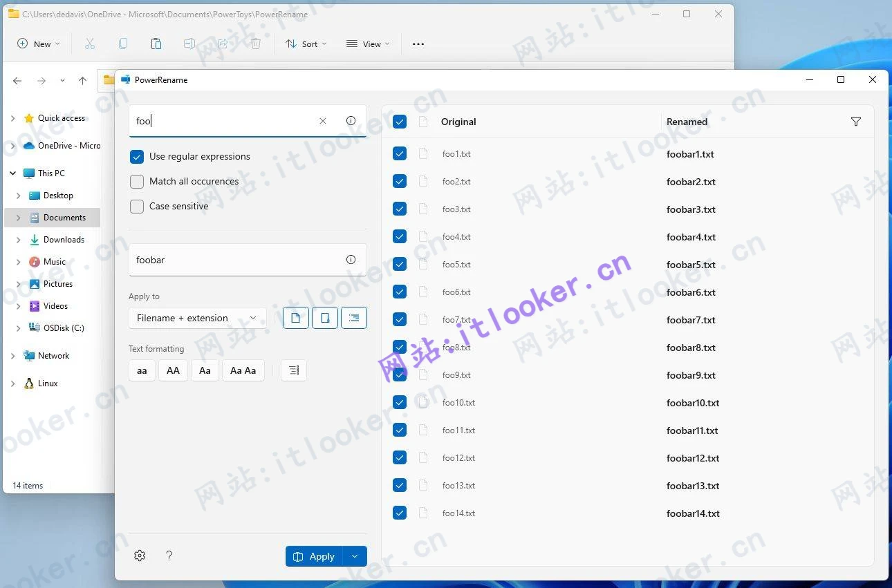Click the Apply button
This screenshot has height=588, width=892.
(x=315, y=556)
